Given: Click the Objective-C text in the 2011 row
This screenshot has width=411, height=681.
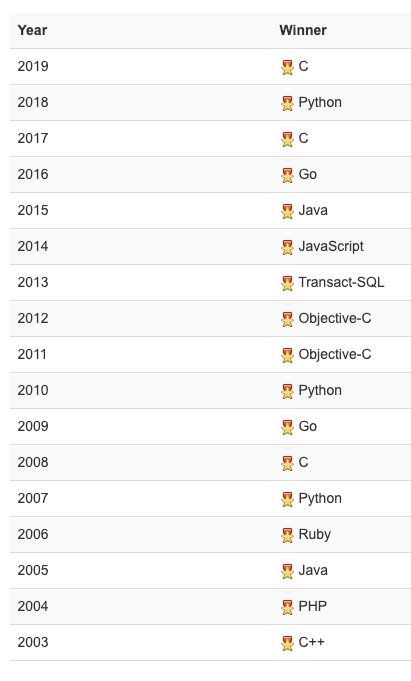Looking at the screenshot, I should pos(335,354).
